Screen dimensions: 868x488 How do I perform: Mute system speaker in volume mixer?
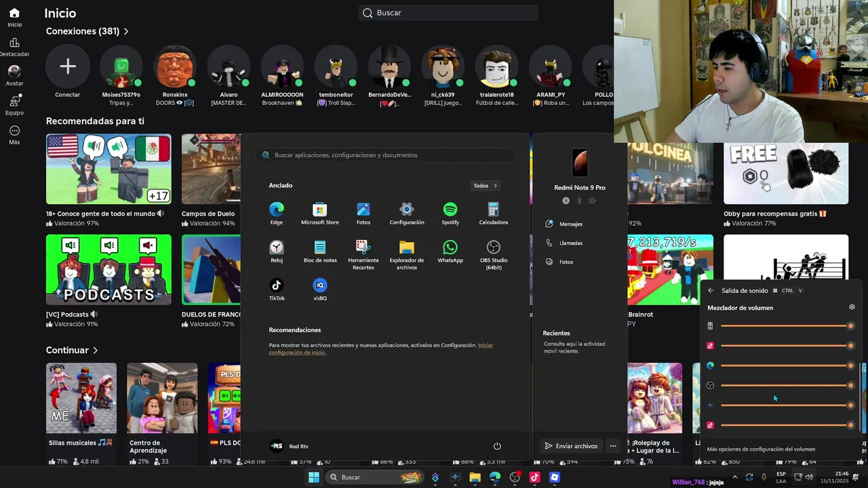(710, 326)
